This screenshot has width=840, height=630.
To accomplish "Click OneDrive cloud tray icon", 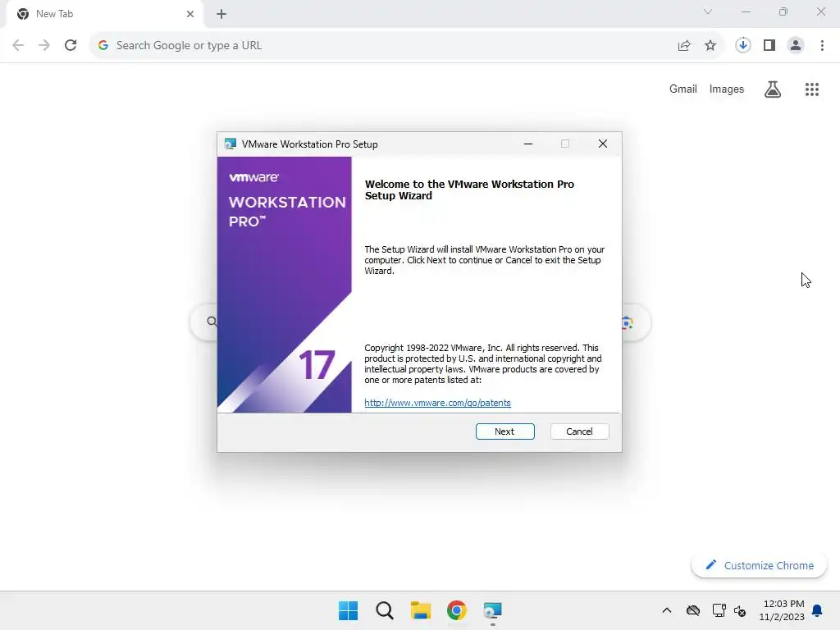I will tap(693, 610).
